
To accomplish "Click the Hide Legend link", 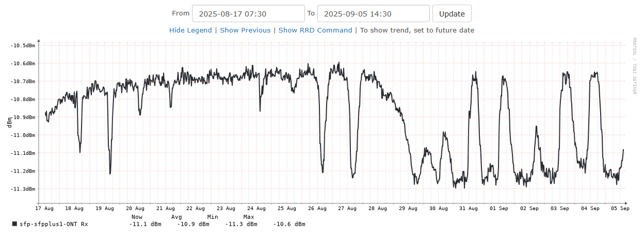I will coord(190,30).
